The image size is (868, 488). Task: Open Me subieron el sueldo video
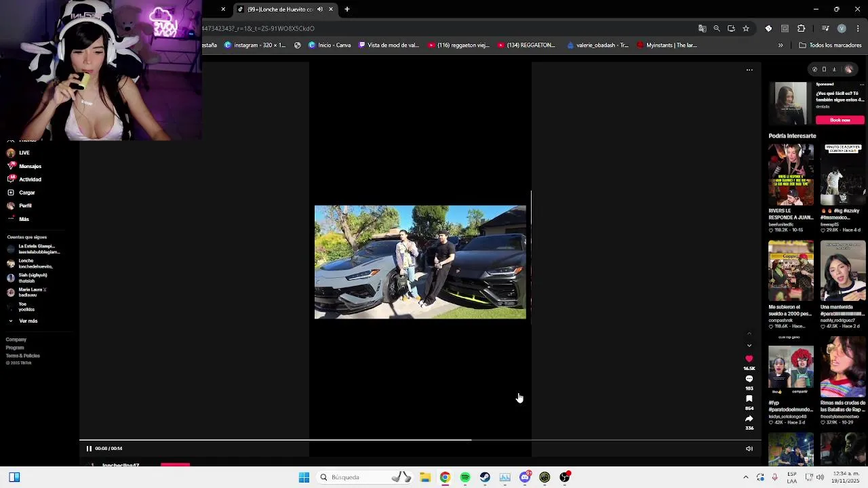point(791,271)
